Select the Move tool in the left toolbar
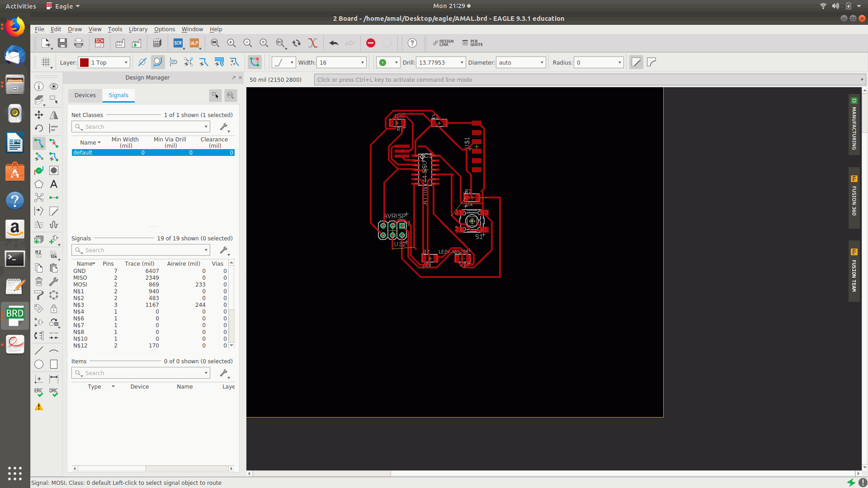 click(39, 115)
